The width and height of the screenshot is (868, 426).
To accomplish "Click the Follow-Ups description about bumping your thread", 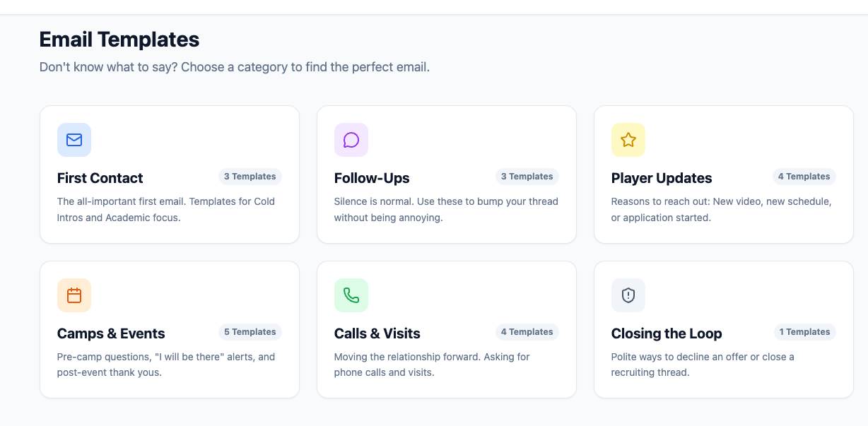I will 446,210.
